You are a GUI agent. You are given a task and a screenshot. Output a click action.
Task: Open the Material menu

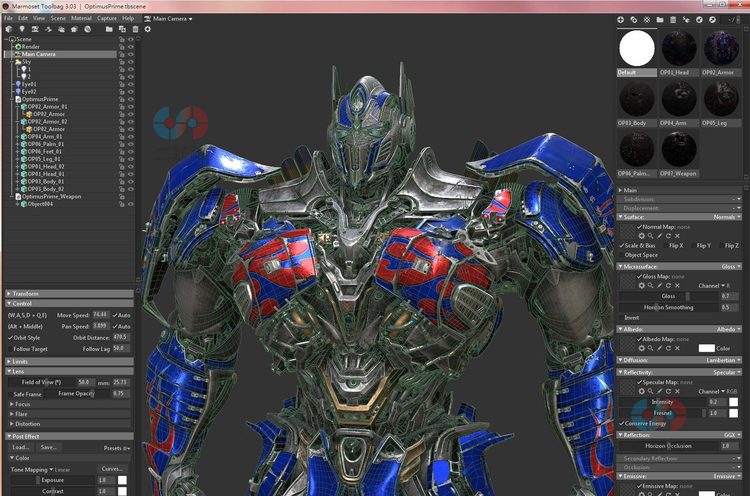[81, 18]
